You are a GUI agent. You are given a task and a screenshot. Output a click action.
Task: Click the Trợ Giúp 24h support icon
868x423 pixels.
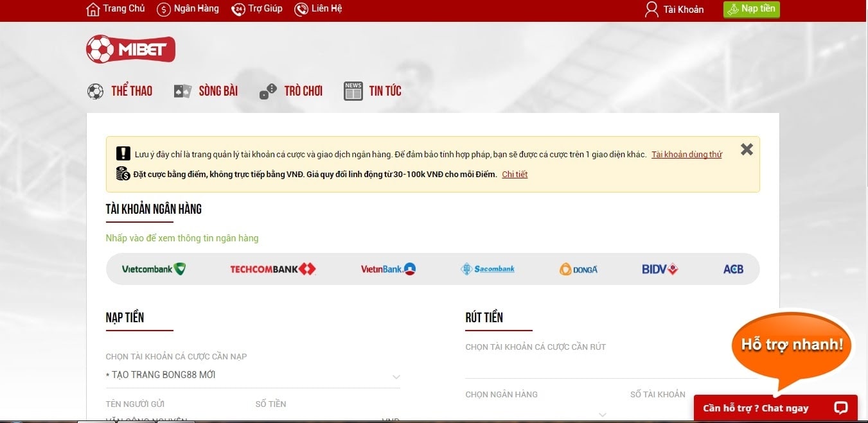[238, 9]
